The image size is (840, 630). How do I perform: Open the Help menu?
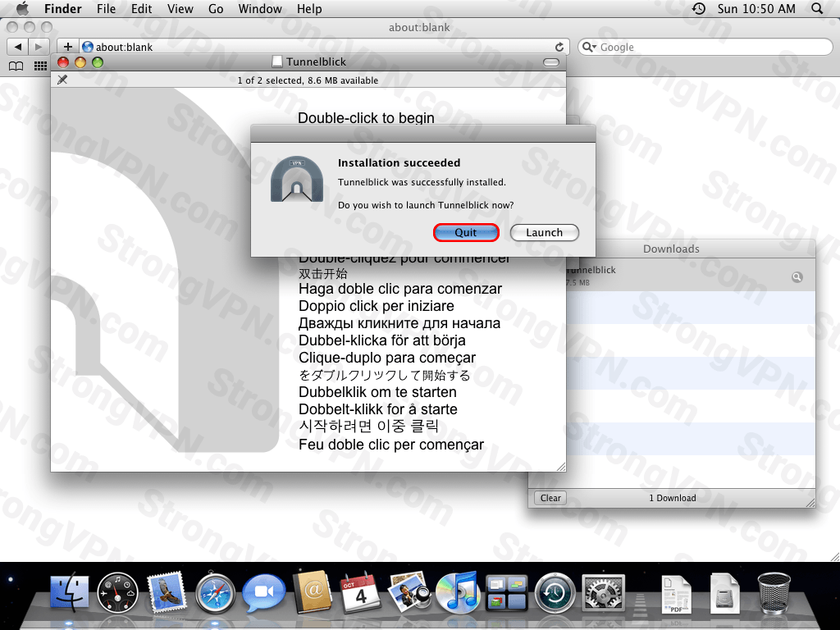[x=309, y=8]
